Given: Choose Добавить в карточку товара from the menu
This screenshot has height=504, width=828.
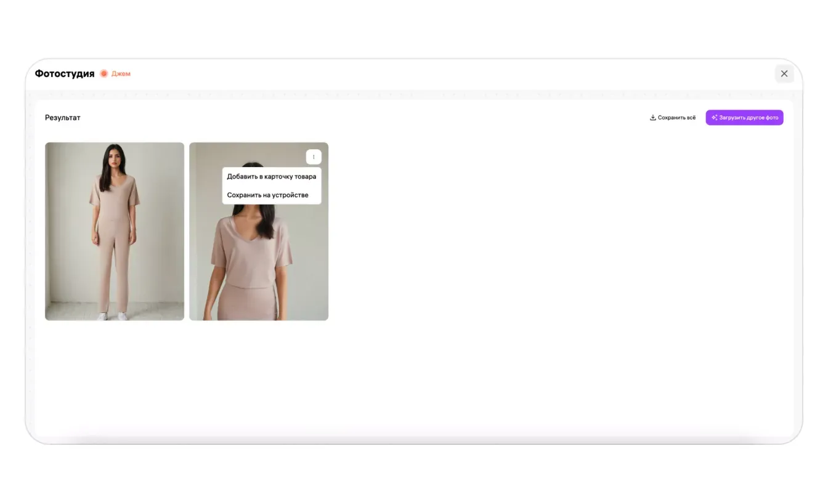Looking at the screenshot, I should (271, 177).
